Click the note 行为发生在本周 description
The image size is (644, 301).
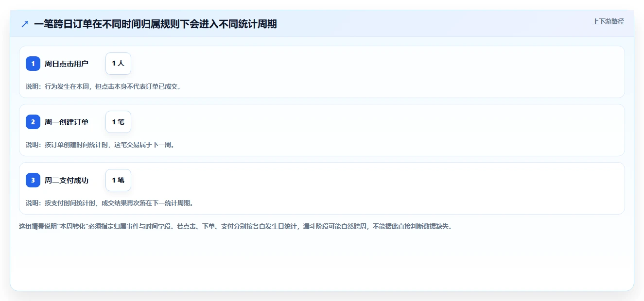pyautogui.click(x=104, y=86)
